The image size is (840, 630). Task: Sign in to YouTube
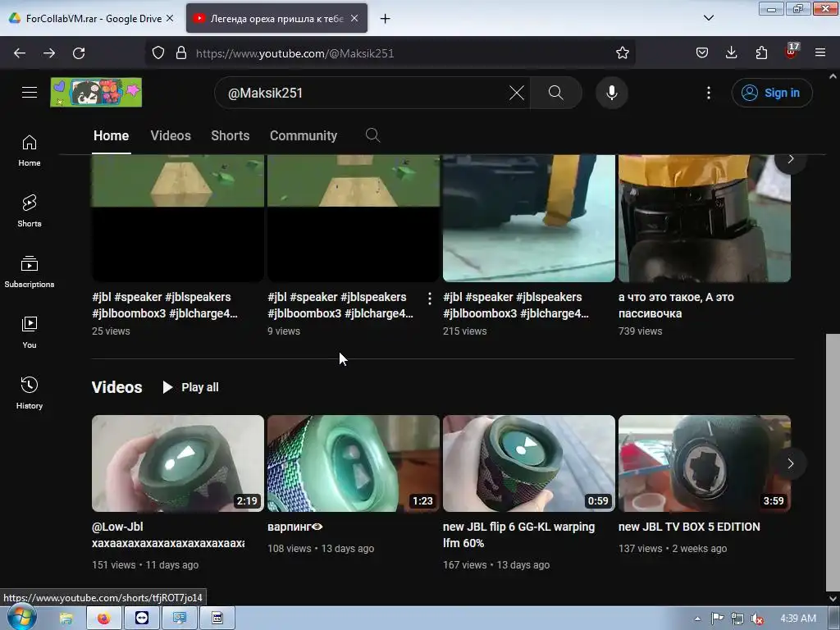(x=771, y=93)
